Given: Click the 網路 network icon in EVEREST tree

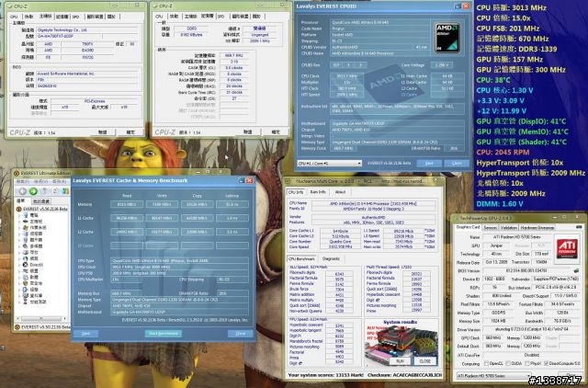Looking at the screenshot, I should click(26, 258).
